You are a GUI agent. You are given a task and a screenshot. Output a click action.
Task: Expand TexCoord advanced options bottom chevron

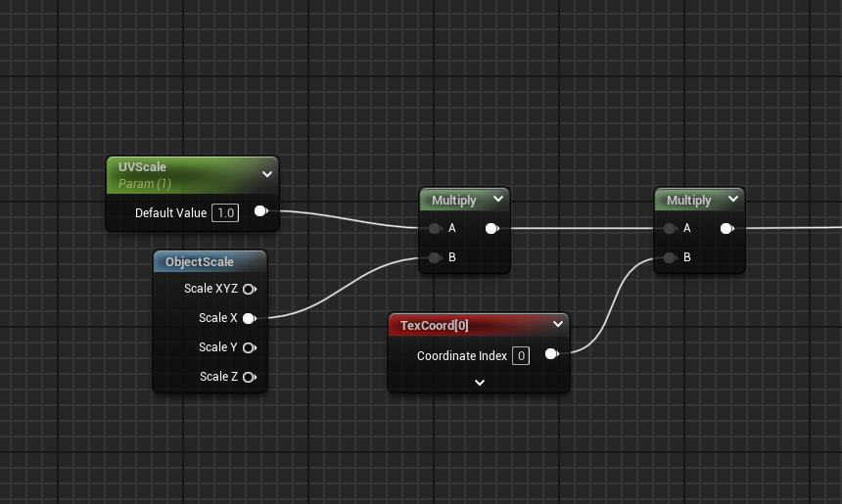pos(479,383)
